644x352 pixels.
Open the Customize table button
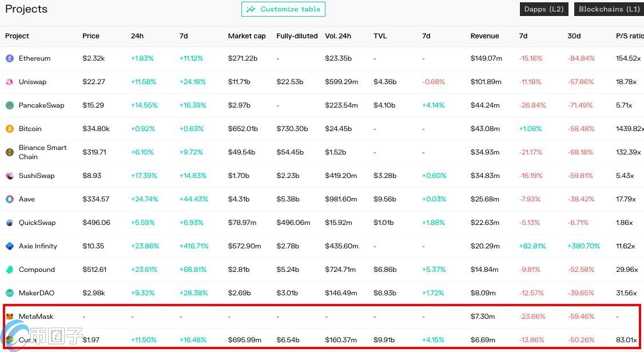(283, 9)
